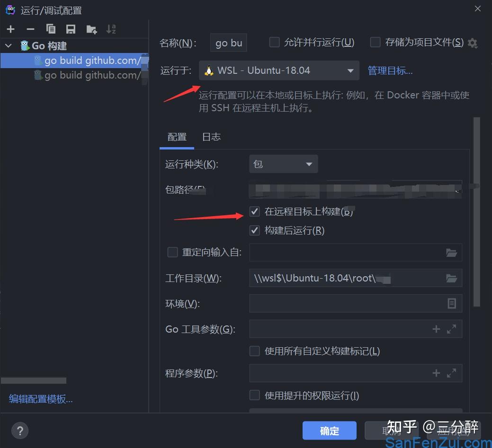Open the 运行于 target dropdown
This screenshot has height=448, width=492.
(350, 70)
